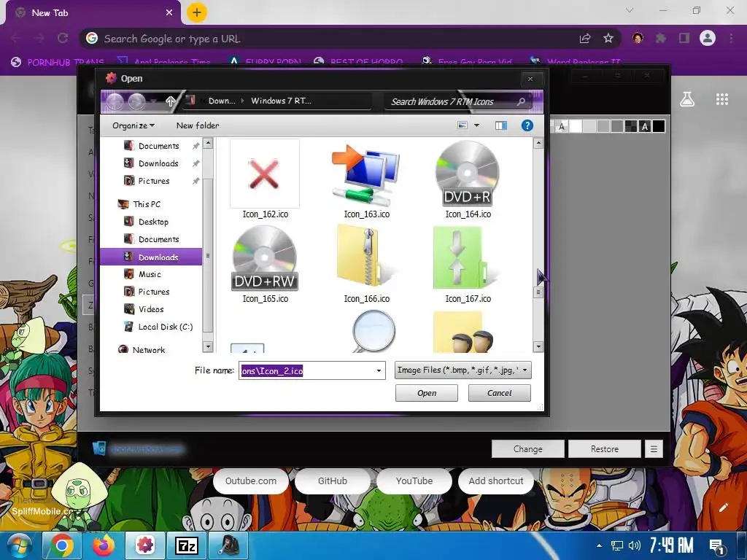Open pinned Documents in quick access
Viewport: 747px width, 560px height.
click(x=158, y=146)
